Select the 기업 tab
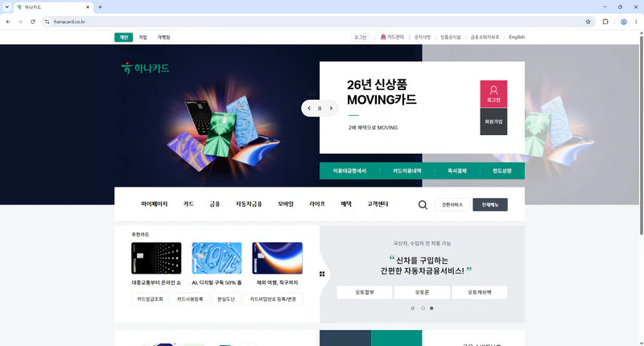The width and height of the screenshot is (644, 346). (143, 37)
